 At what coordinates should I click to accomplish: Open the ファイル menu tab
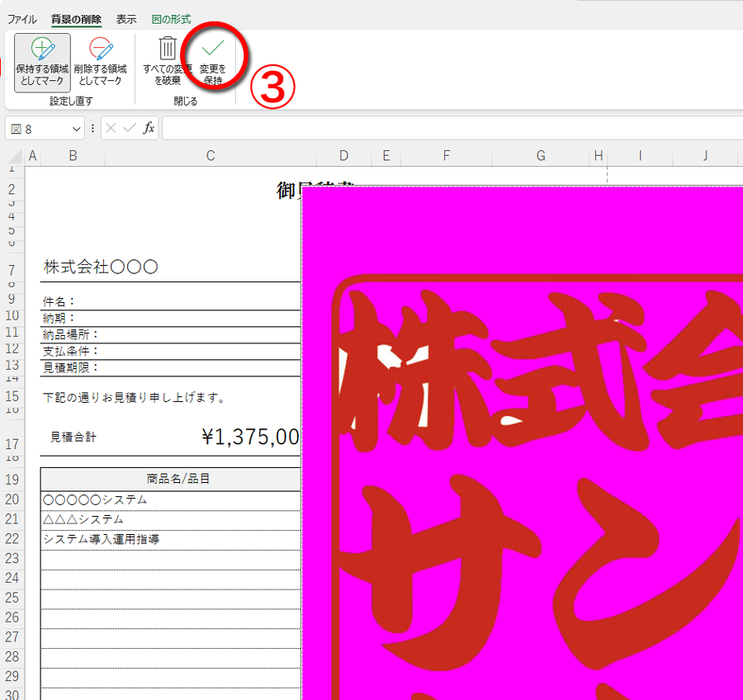[x=21, y=19]
